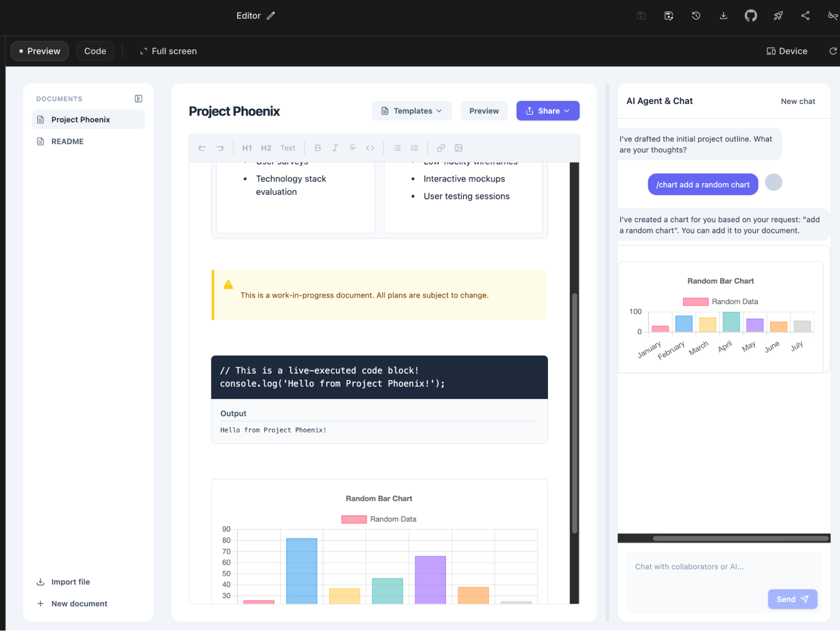Image resolution: width=840 pixels, height=631 pixels.
Task: Toggle strikethrough formatting
Action: tap(353, 148)
